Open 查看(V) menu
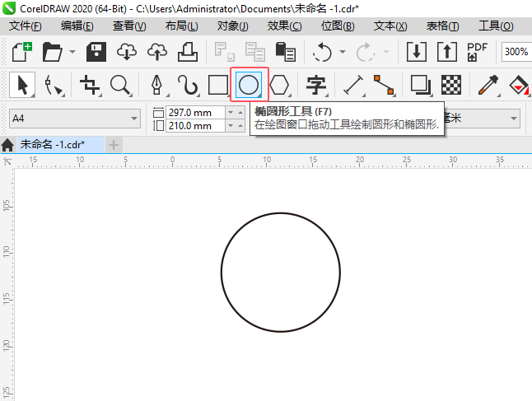This screenshot has height=401, width=532. tap(129, 26)
